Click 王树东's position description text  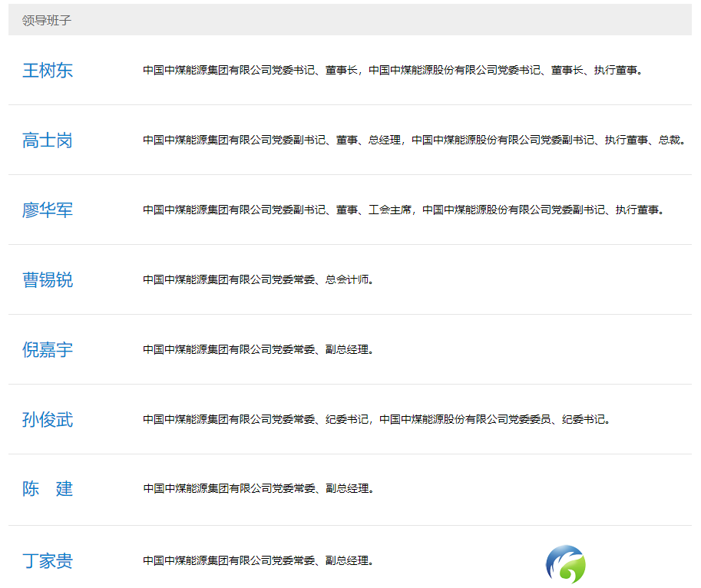pos(393,70)
